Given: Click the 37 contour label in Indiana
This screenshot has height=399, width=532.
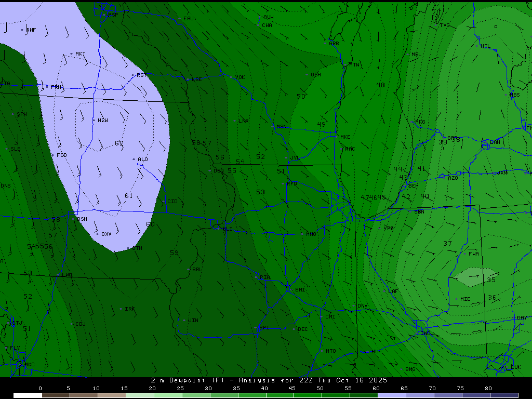Looking at the screenshot, I should pos(447,243).
